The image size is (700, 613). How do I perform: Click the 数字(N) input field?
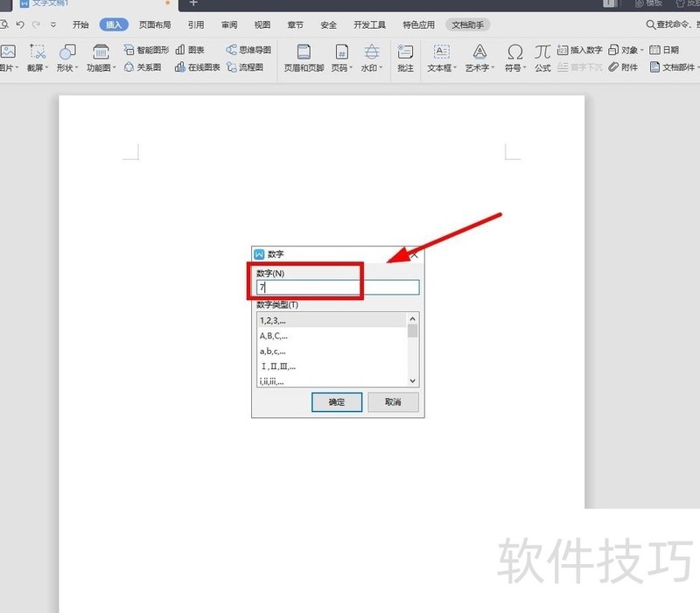point(338,288)
